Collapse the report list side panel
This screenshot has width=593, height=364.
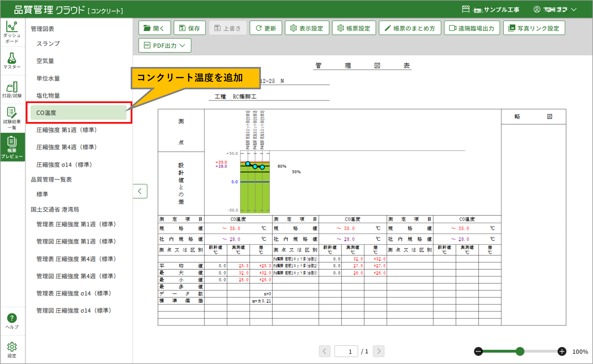click(140, 191)
